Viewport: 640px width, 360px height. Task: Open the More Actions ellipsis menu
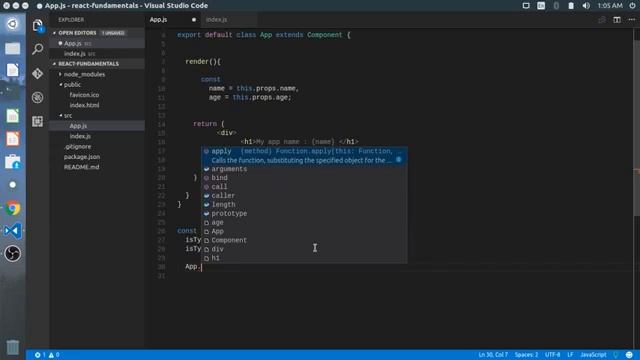tap(631, 20)
